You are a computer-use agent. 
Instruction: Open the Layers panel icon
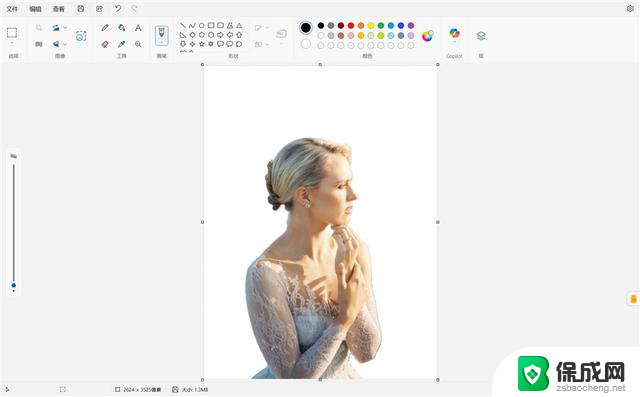481,36
